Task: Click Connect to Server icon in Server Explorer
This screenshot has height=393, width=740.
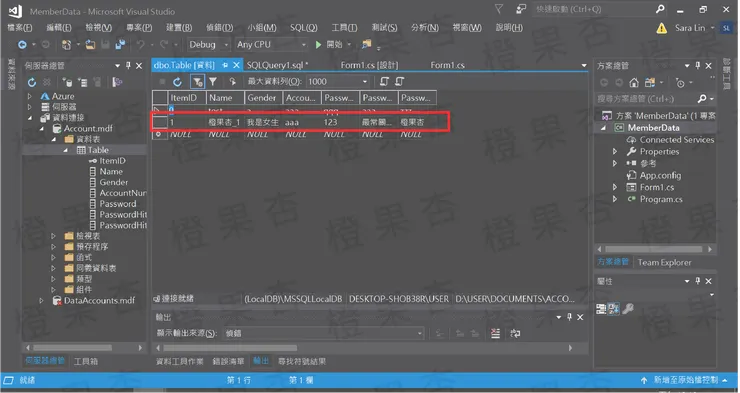Action: (x=83, y=82)
